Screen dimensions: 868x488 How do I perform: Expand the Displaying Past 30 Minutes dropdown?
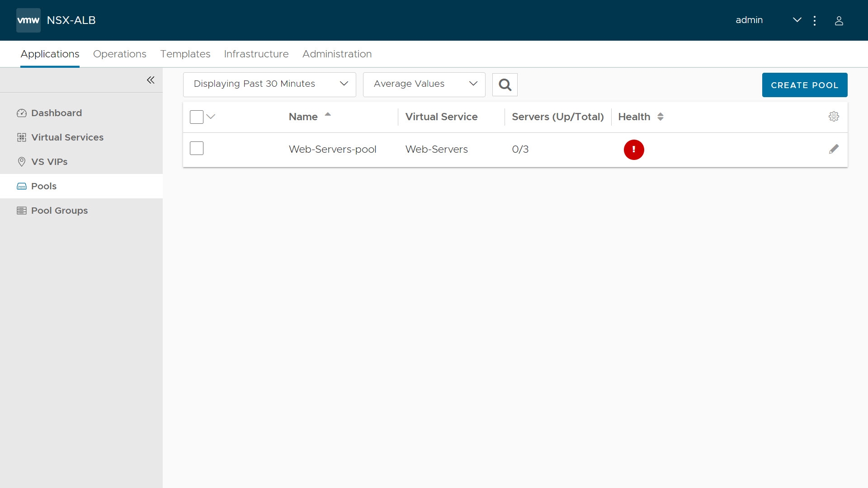click(269, 84)
